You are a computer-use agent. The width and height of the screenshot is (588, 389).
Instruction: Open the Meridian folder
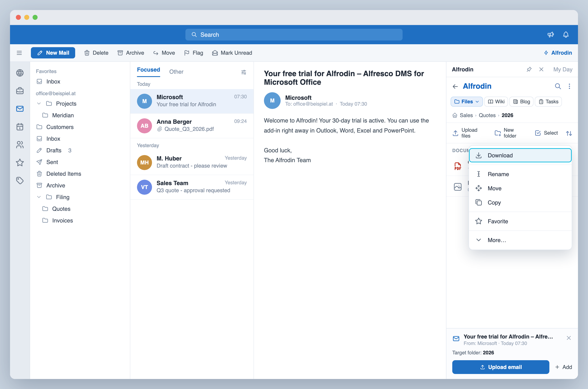(80, 115)
